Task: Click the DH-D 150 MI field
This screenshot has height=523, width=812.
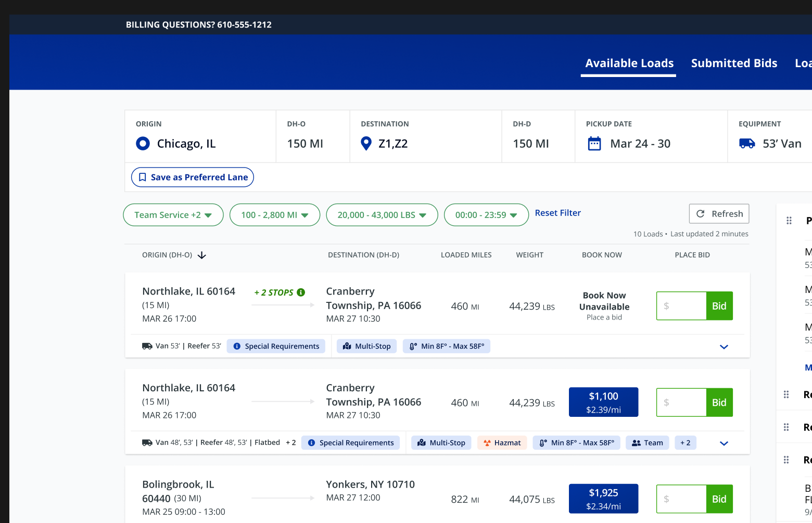Action: [x=538, y=136]
